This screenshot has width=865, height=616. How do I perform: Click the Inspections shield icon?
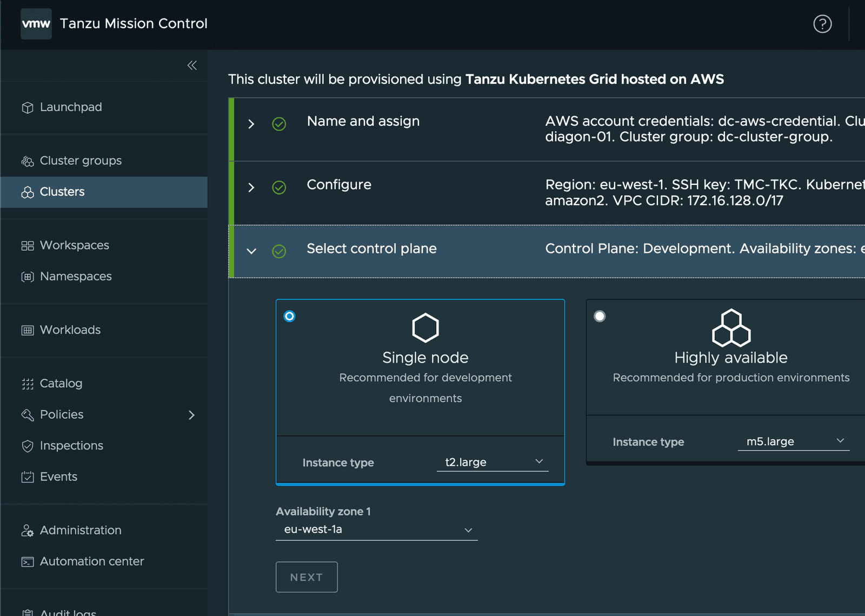(28, 446)
